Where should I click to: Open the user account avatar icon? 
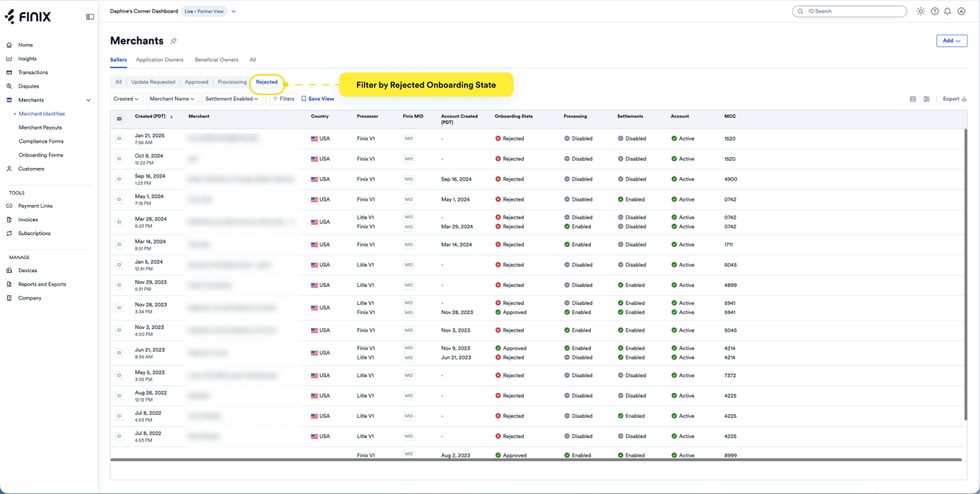pos(961,11)
